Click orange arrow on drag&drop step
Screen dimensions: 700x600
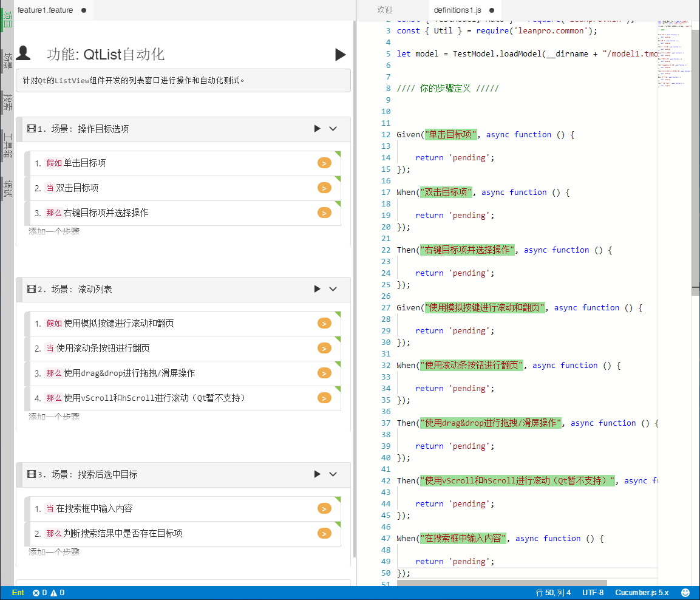coord(325,373)
